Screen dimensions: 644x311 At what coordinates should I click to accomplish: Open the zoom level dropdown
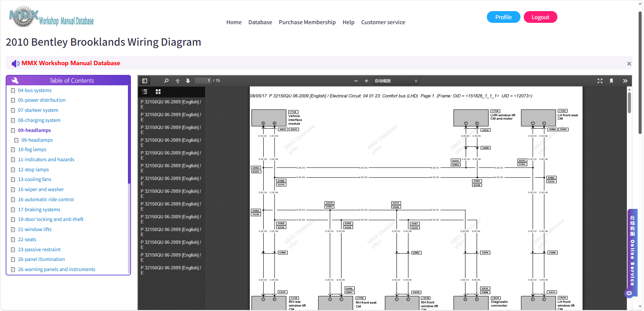tap(396, 81)
